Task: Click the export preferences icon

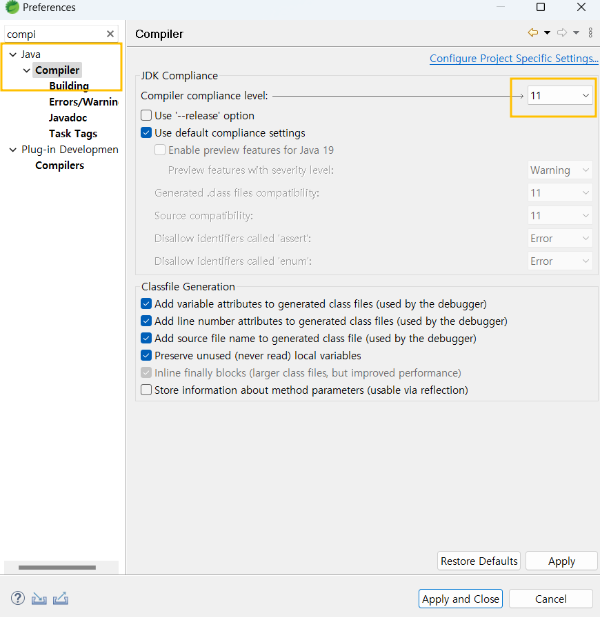Action: coord(61,599)
